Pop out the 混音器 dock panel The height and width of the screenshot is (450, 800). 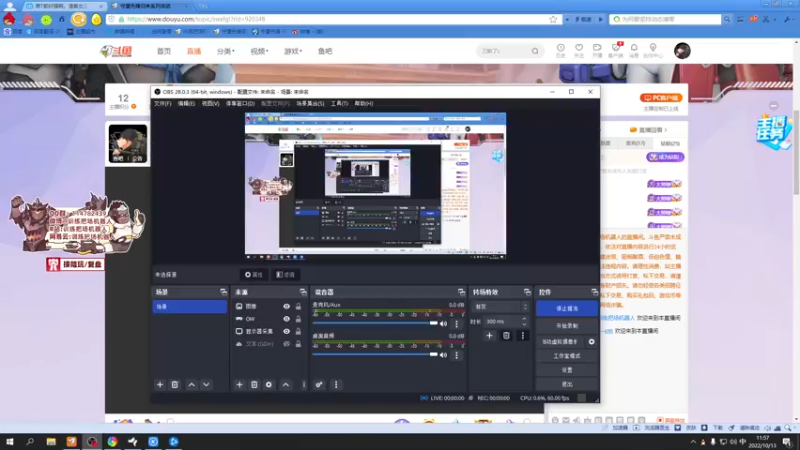(x=461, y=292)
